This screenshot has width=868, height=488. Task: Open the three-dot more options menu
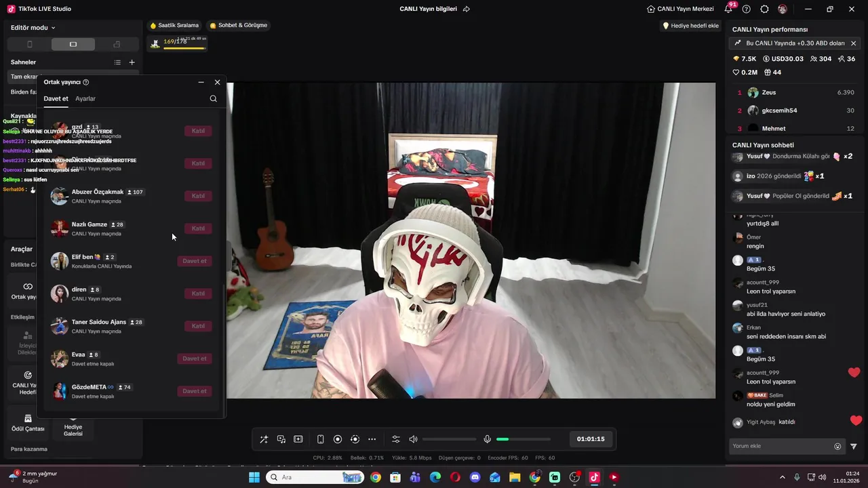click(x=372, y=439)
